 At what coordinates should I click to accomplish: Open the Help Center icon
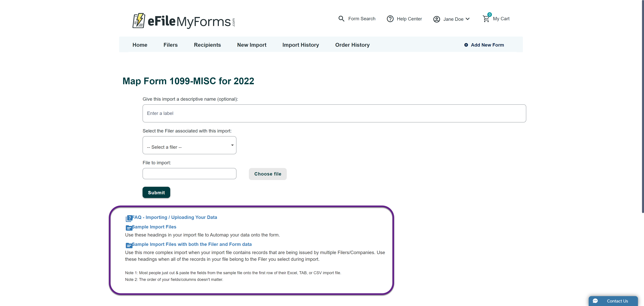pos(390,18)
